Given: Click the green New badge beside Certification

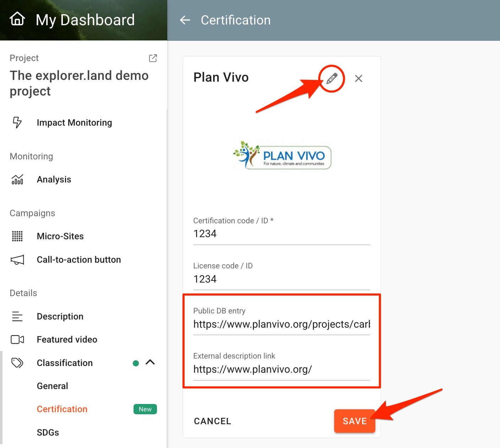Looking at the screenshot, I should (145, 409).
